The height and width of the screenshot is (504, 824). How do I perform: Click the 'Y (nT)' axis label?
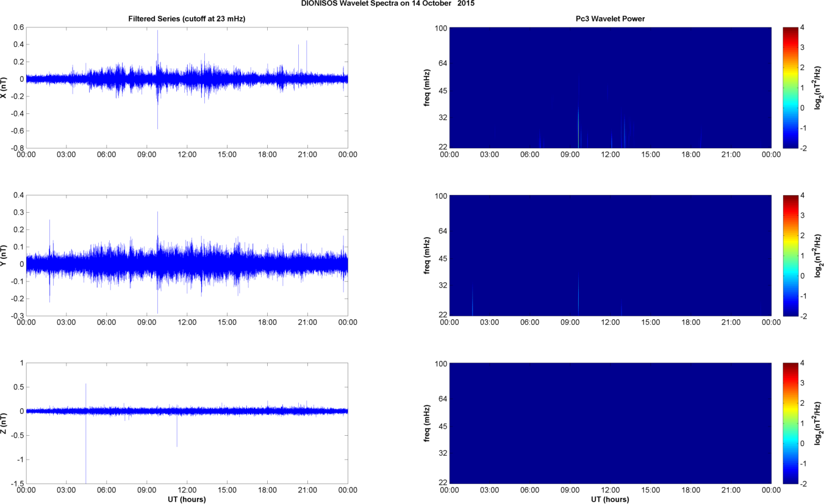(5, 255)
